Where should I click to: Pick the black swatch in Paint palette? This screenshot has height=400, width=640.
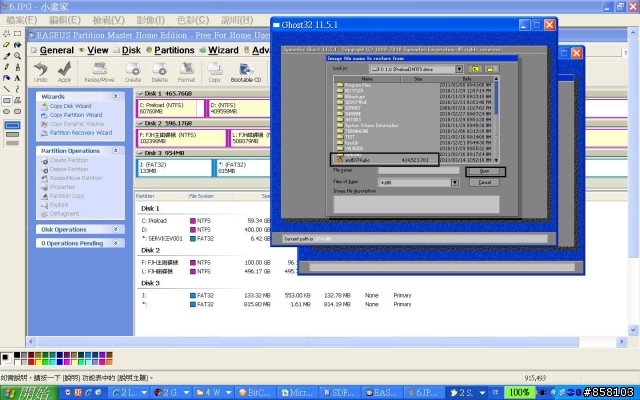[x=17, y=355]
